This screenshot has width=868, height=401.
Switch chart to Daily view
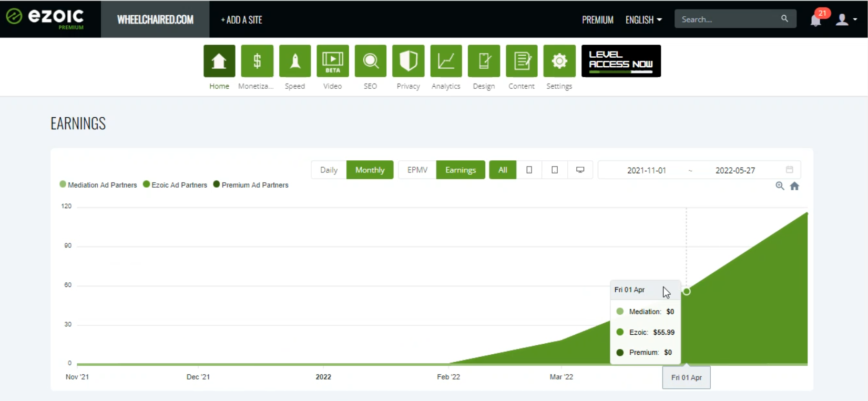coord(329,170)
